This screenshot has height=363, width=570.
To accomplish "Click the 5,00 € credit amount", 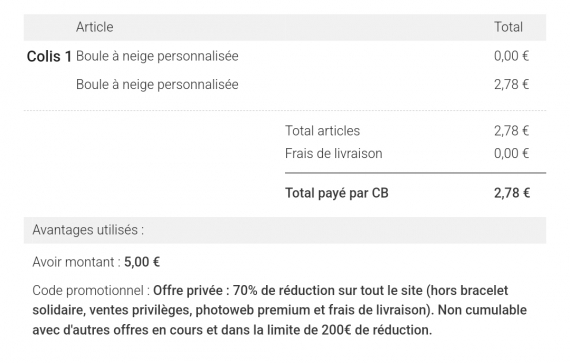I will (x=142, y=262).
